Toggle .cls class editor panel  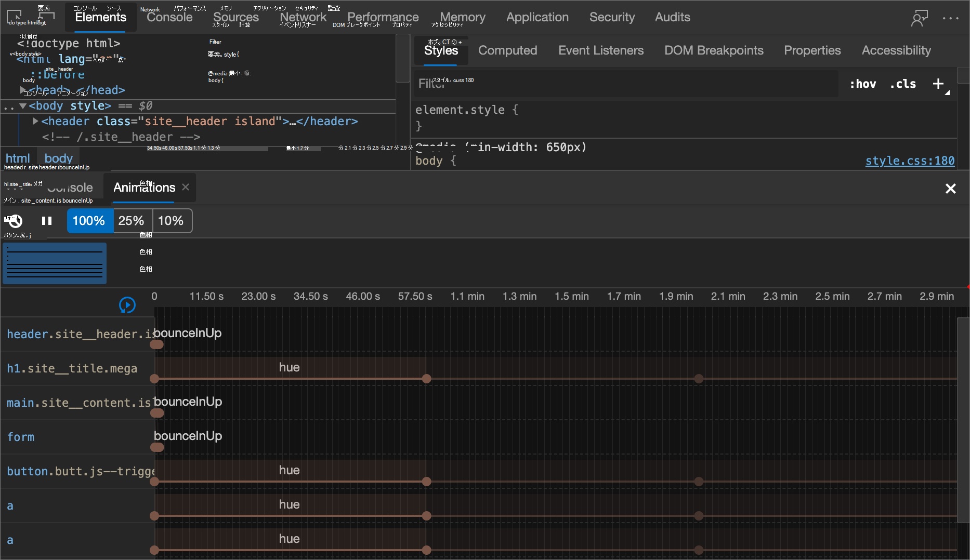point(903,84)
